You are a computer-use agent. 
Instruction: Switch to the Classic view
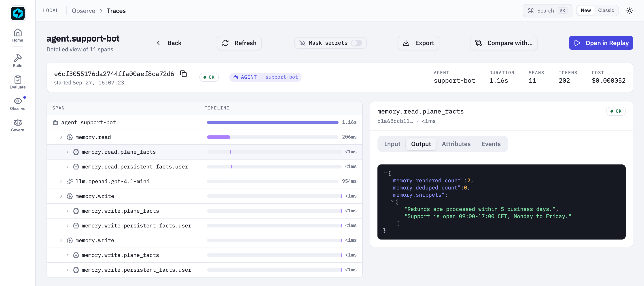606,11
